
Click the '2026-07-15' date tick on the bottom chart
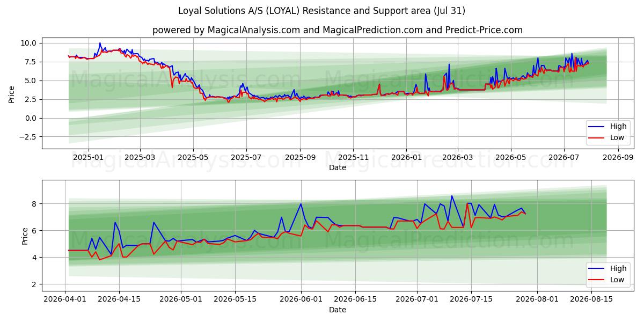tap(471, 300)
